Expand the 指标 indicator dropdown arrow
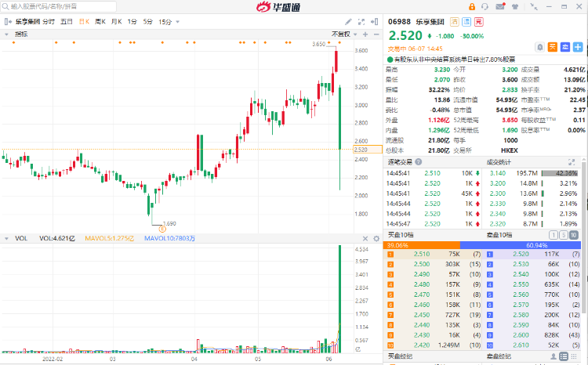This screenshot has width=588, height=365. 6,34
